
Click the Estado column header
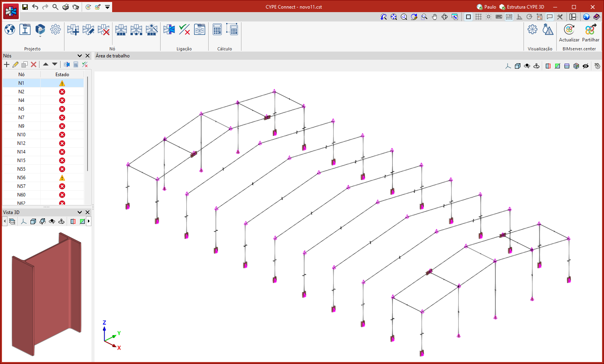62,74
